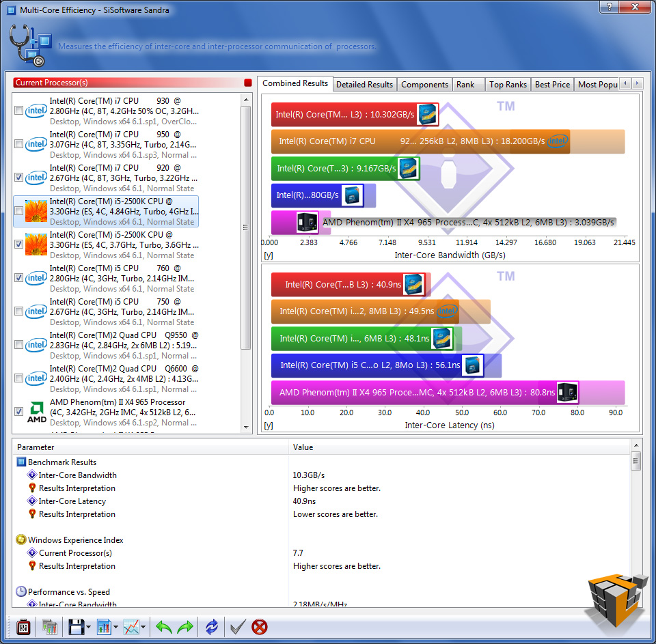Viewport: 656px width, 644px height.
Task: Check the Core2 Quad Q9550 checkbox
Action: (19, 345)
